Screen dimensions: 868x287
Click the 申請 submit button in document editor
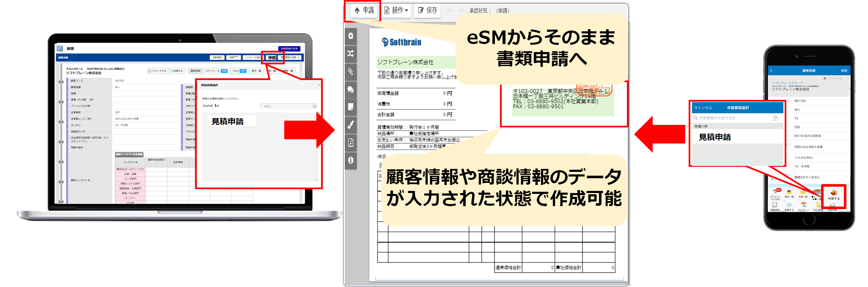tap(364, 11)
